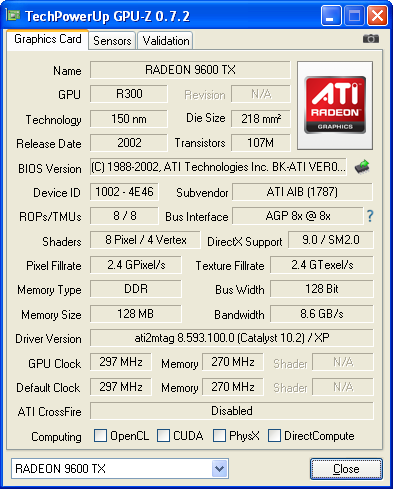Click the Memory Type value DDR

coord(136,289)
